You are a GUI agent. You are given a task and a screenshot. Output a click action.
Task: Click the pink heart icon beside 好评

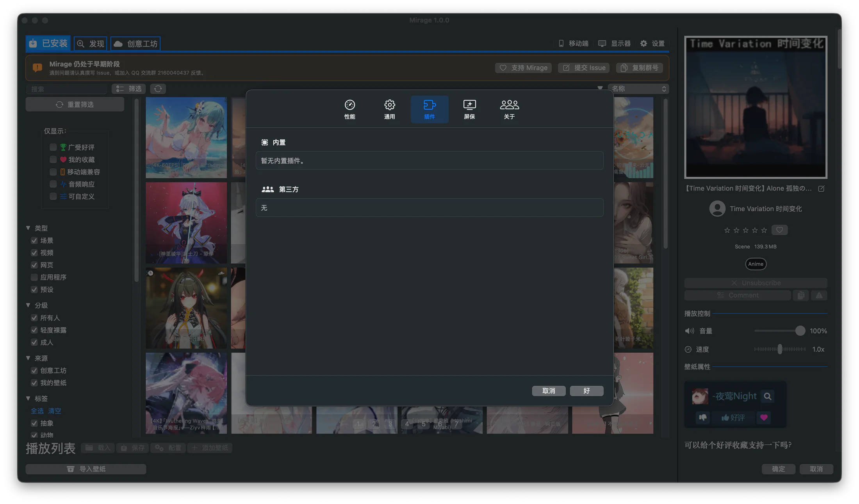point(764,418)
